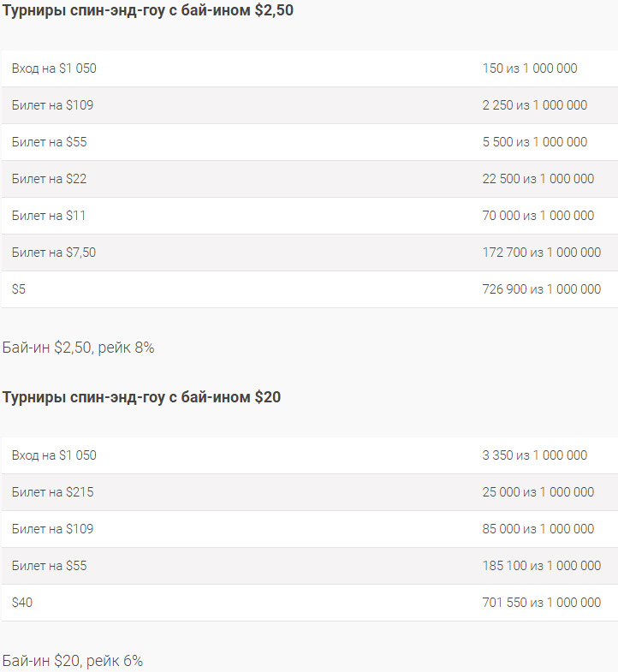Image resolution: width=618 pixels, height=672 pixels.
Task: Click the "172 700 из 1 000 000" value
Action: click(541, 253)
